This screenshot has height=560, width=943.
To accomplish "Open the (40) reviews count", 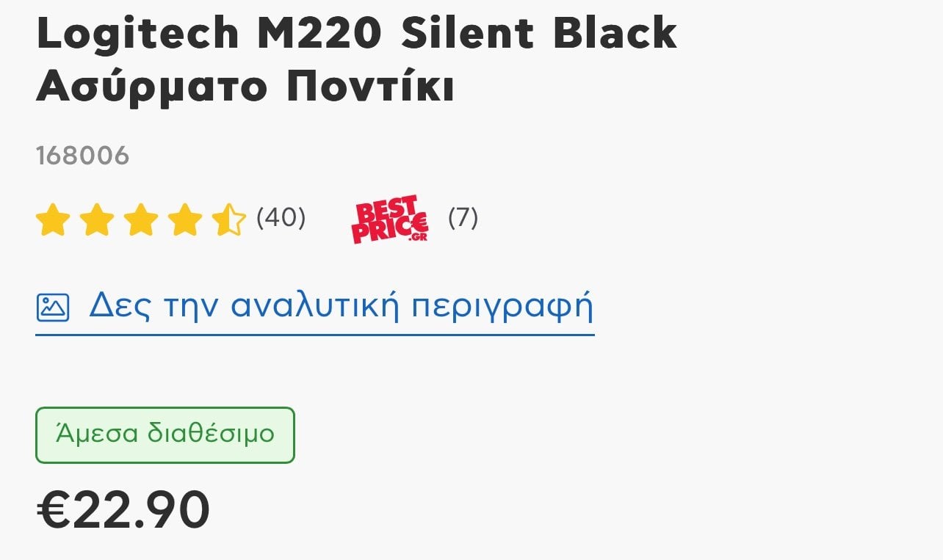I will (281, 217).
